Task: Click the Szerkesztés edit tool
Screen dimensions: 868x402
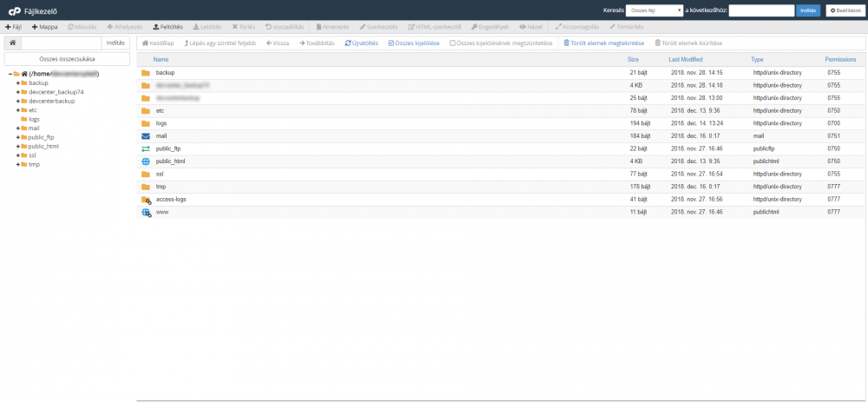Action: [x=378, y=27]
